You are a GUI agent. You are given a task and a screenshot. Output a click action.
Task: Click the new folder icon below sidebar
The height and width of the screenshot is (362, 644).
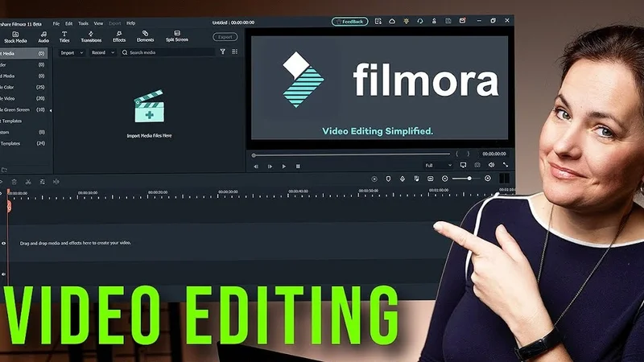pyautogui.click(x=4, y=170)
